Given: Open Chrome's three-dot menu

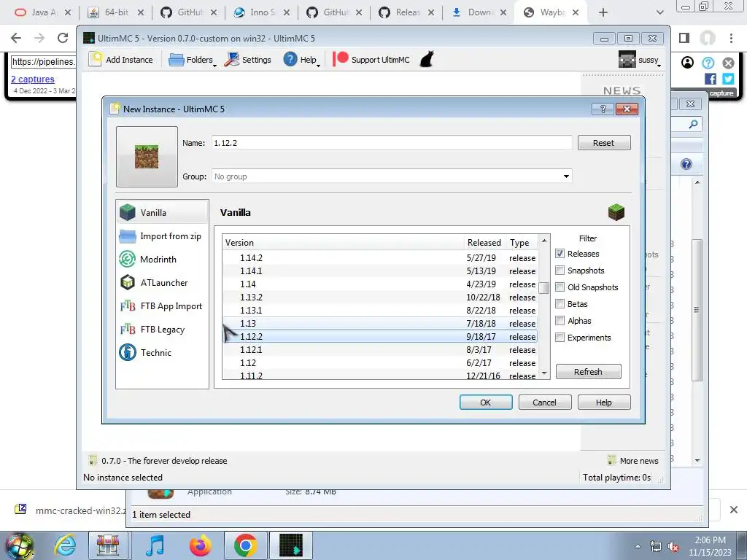Looking at the screenshot, I should pos(731,38).
